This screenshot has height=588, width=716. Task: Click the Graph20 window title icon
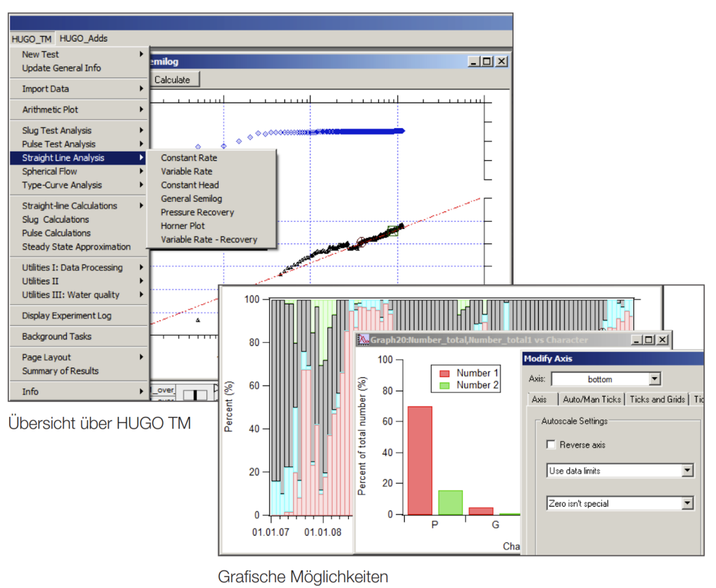363,340
